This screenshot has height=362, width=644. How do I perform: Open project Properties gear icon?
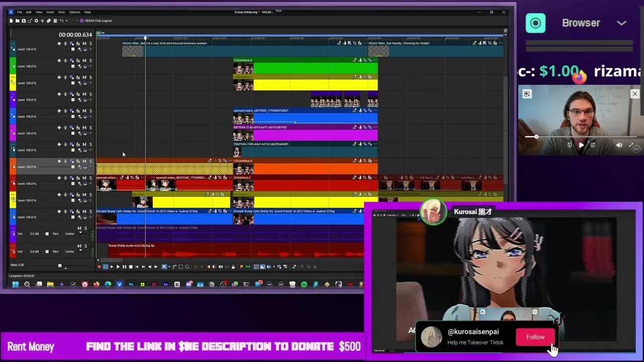36,21
